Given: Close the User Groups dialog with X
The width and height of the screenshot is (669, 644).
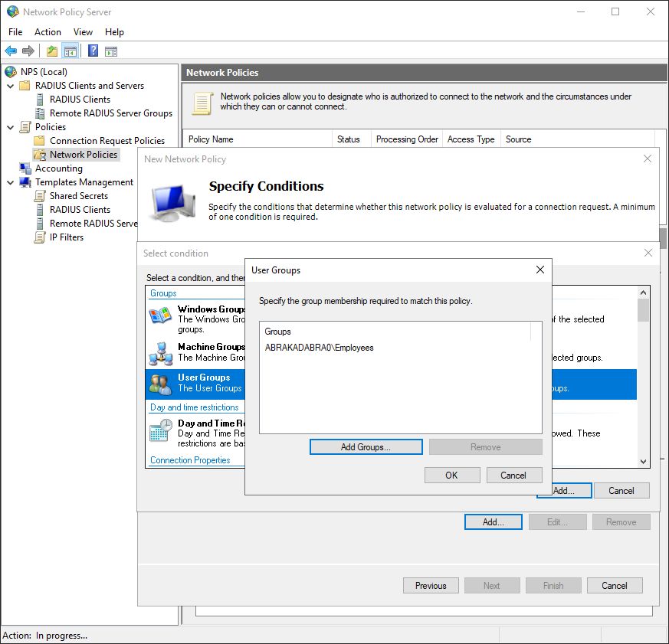Looking at the screenshot, I should tap(540, 270).
